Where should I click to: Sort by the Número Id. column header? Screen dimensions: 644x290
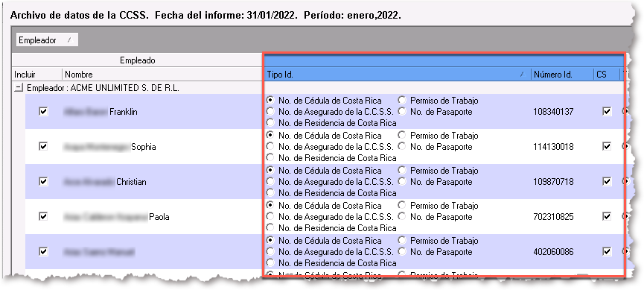(x=561, y=75)
